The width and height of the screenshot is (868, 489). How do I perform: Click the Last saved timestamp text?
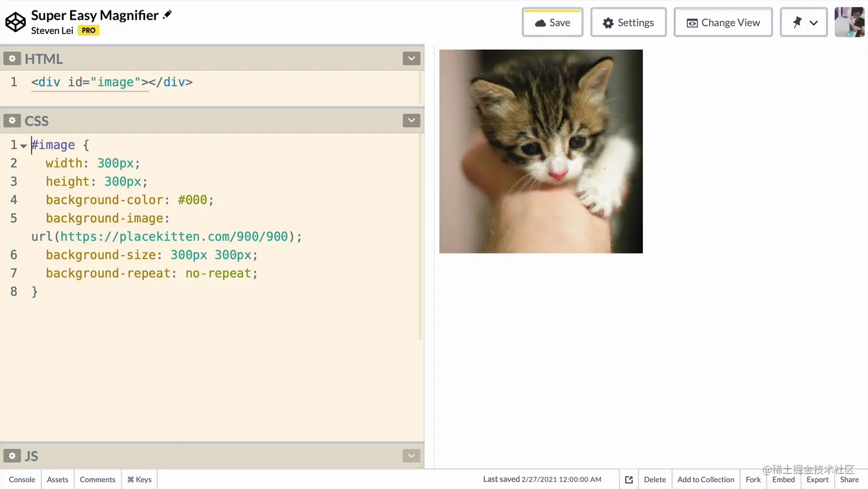pos(542,479)
